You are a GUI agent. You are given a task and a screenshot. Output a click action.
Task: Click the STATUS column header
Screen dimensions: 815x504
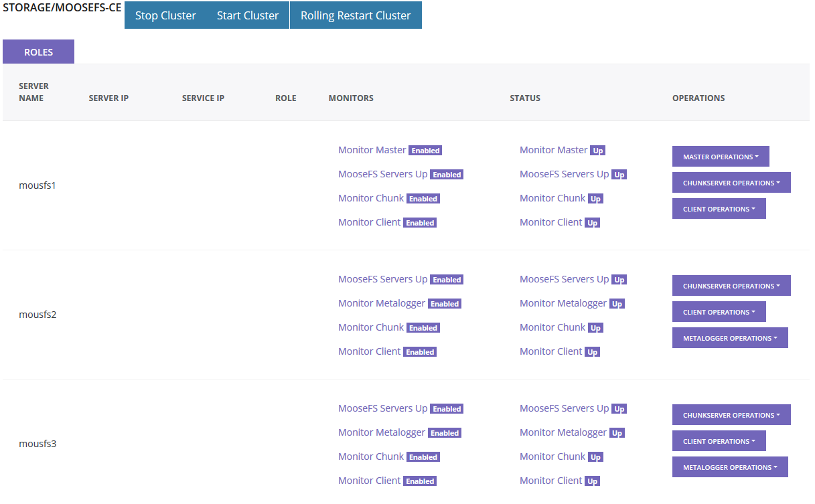point(525,98)
